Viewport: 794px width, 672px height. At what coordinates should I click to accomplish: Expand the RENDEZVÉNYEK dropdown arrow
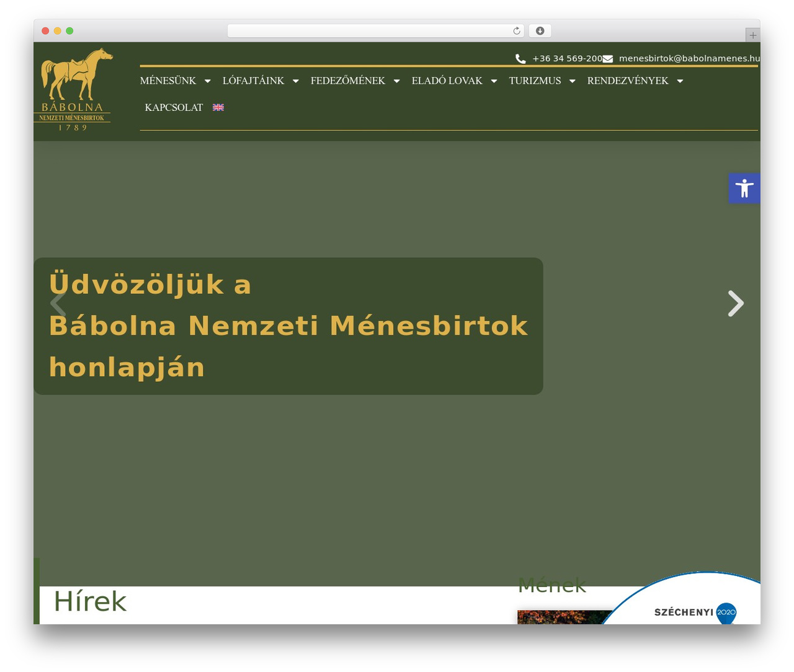pyautogui.click(x=680, y=81)
